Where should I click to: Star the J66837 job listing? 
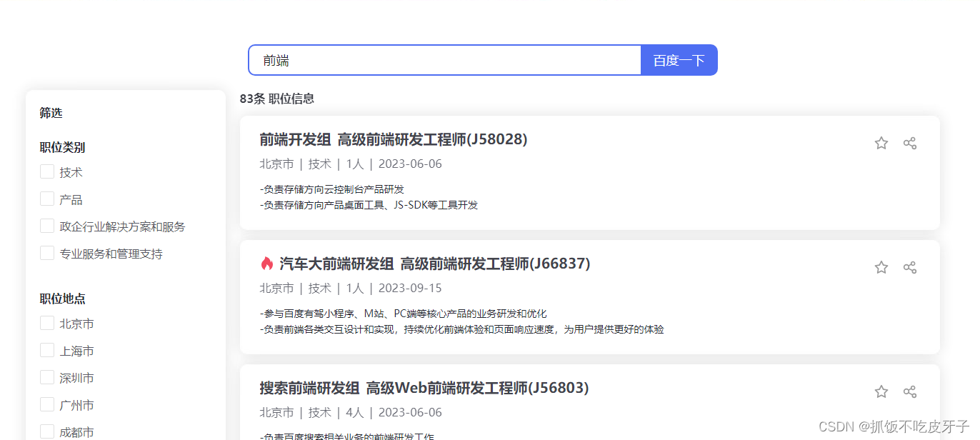tap(881, 267)
